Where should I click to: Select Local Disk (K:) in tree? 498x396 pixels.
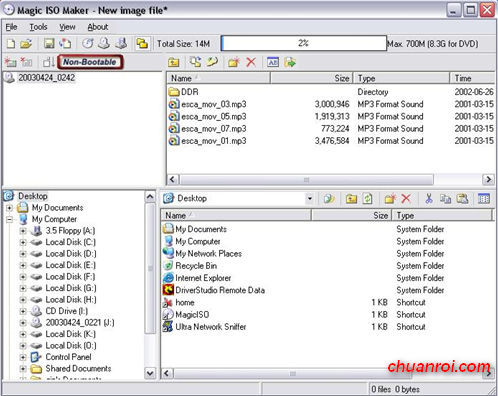pos(70,334)
